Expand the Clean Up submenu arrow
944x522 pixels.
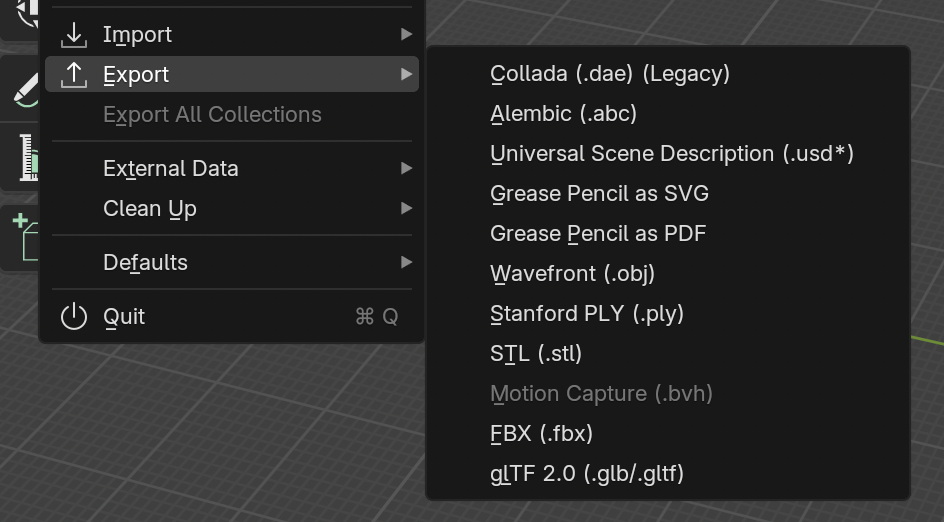406,208
